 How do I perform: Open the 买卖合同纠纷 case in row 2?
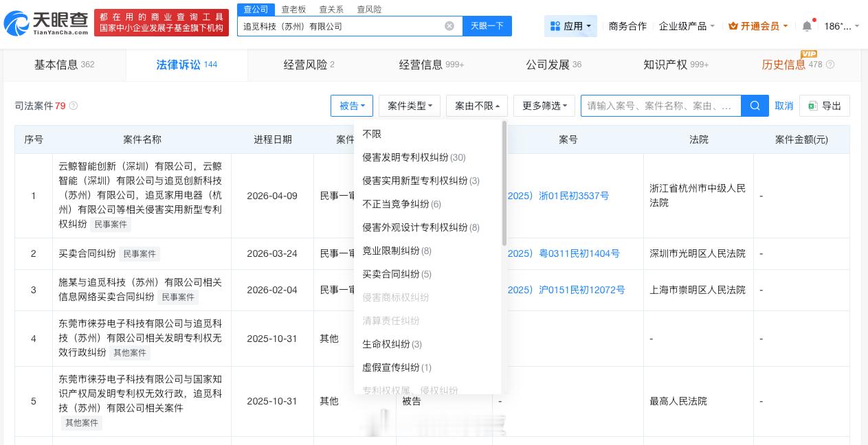click(x=87, y=253)
